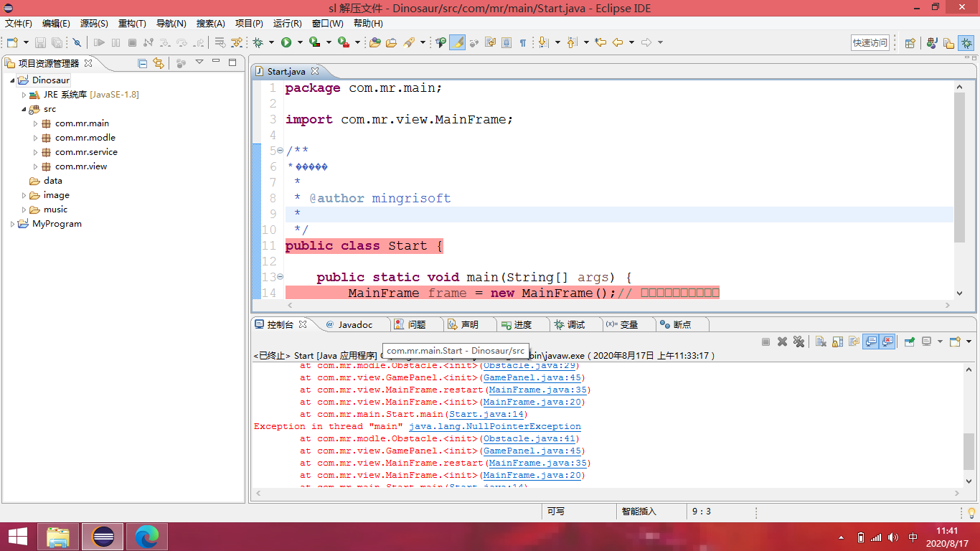Toggle Show Whitespace Characters pilcrow button

tap(523, 42)
